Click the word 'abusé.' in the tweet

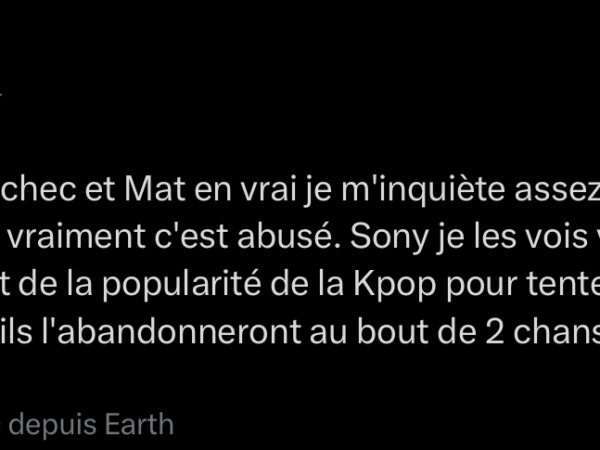click(289, 236)
